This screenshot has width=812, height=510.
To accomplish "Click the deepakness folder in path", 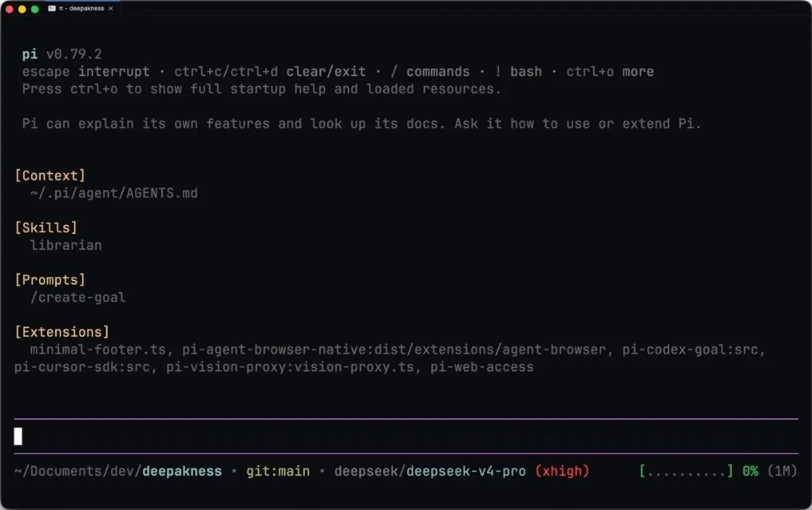I will click(181, 471).
